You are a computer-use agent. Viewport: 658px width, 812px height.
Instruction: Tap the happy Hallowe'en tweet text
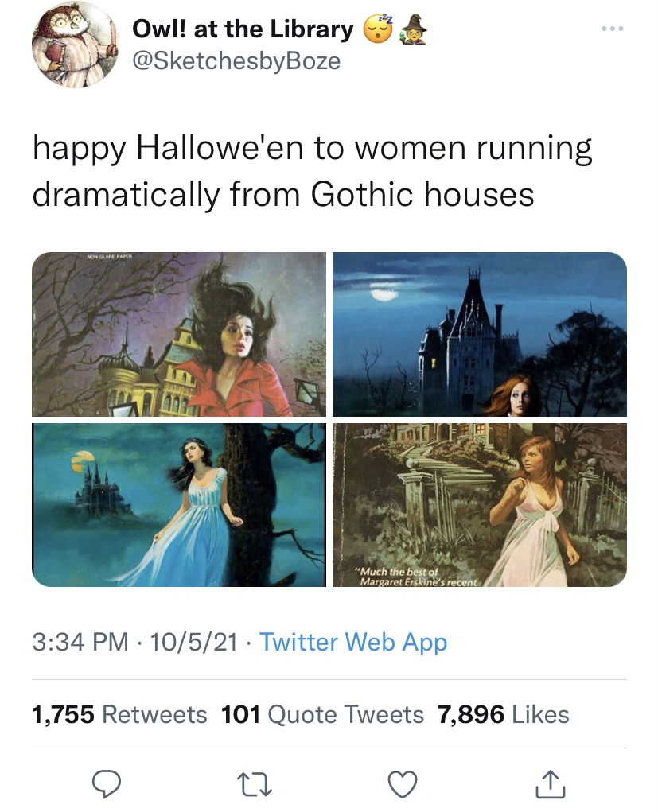coord(312,172)
